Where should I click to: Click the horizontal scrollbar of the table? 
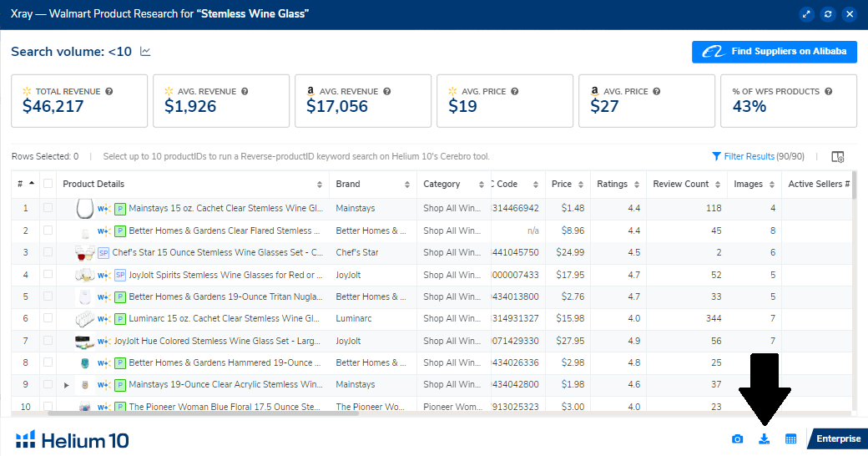[x=204, y=413]
